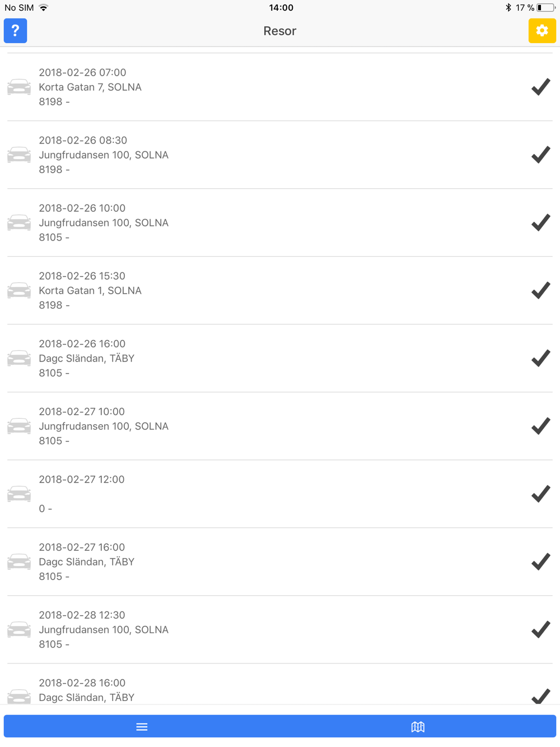The height and width of the screenshot is (747, 560).
Task: Click car icon for 2018-02-26 07:00 trip
Action: point(19,87)
